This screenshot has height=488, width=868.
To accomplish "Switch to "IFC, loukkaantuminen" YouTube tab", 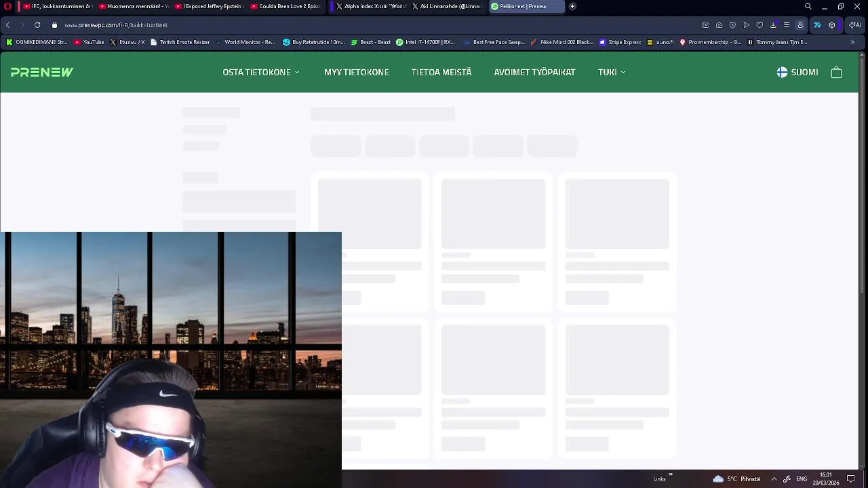I will point(58,6).
